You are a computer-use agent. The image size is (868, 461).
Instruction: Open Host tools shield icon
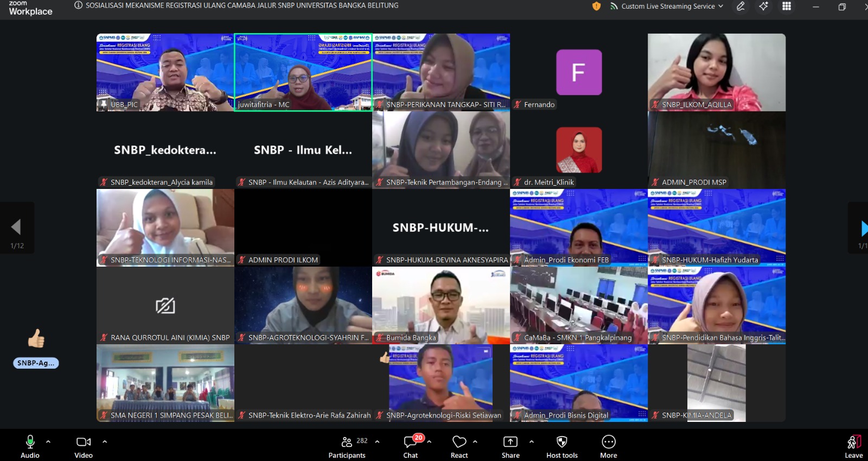(562, 442)
